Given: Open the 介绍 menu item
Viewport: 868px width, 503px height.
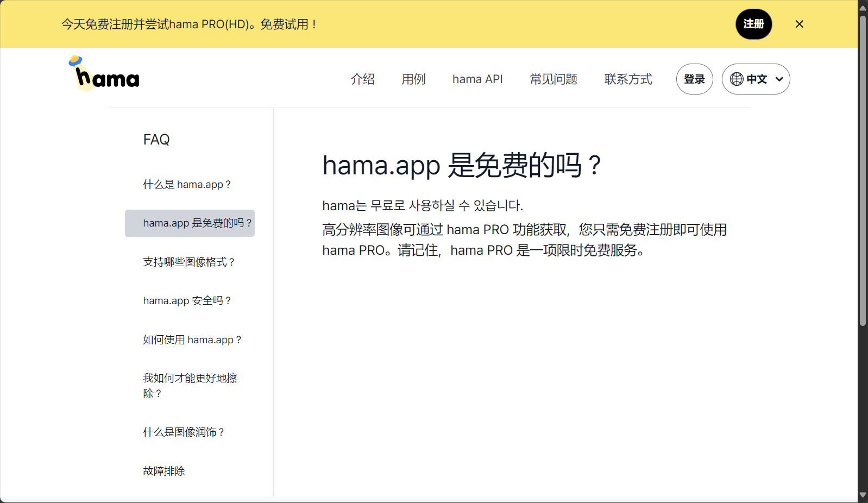Looking at the screenshot, I should (362, 79).
